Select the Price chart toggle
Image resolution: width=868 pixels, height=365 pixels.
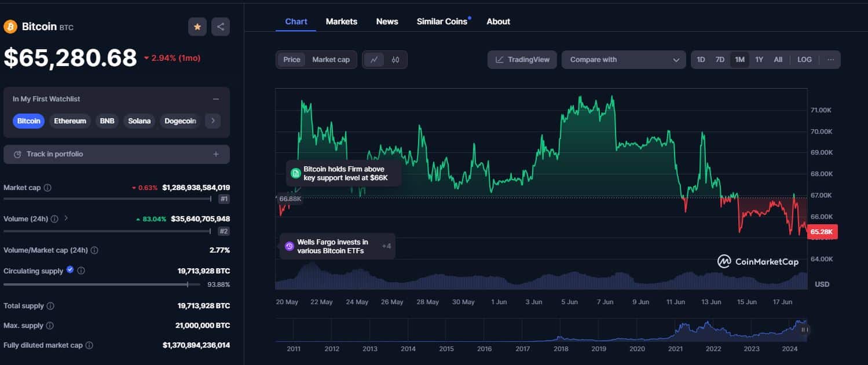(x=292, y=60)
